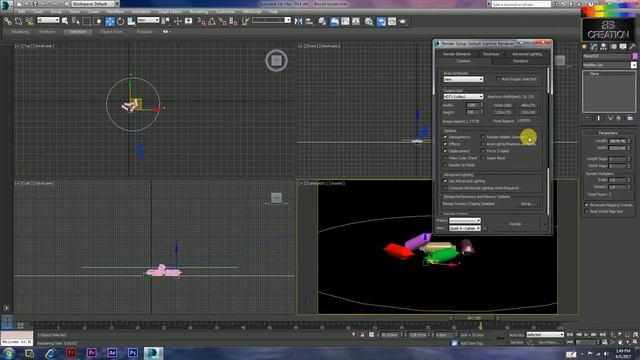Choose the 1280x720 output preset button
Screen dimensions: 640x360
click(x=502, y=112)
